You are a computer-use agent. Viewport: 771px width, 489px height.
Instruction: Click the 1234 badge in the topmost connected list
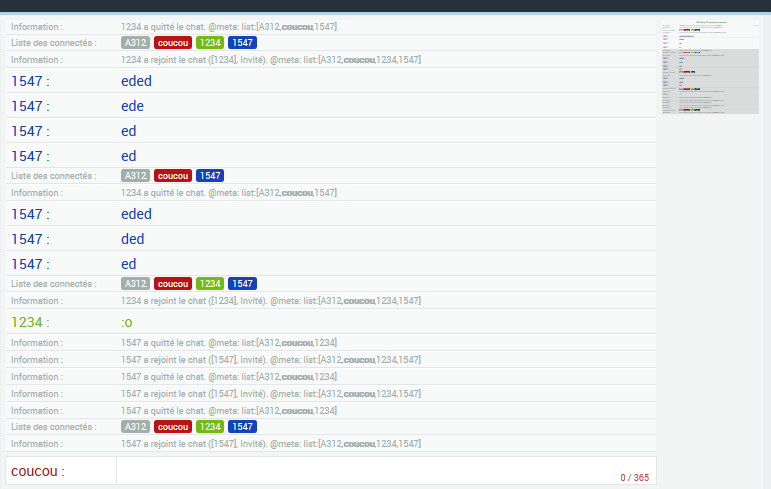pyautogui.click(x=210, y=43)
